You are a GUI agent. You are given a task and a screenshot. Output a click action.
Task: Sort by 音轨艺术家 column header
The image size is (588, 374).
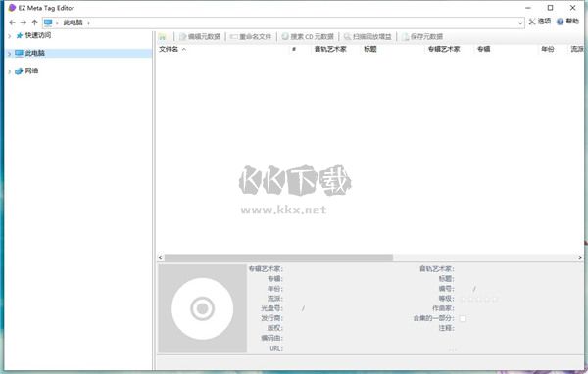coord(330,49)
